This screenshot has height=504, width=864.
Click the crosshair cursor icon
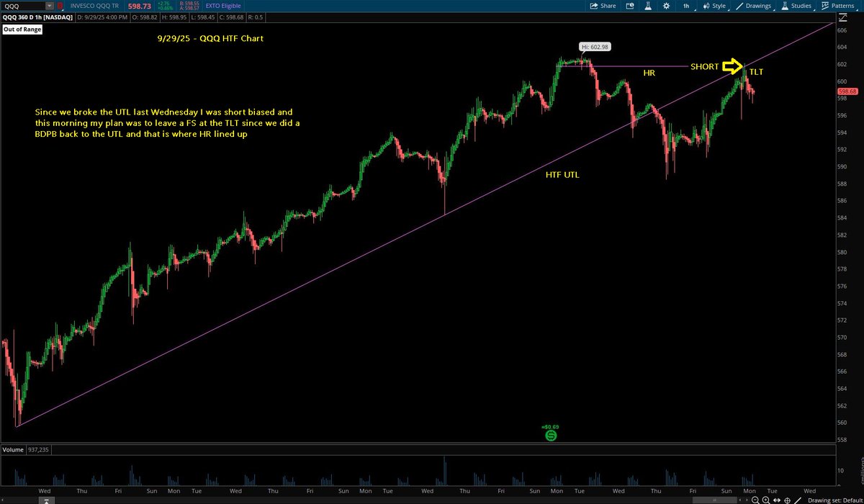click(x=787, y=500)
